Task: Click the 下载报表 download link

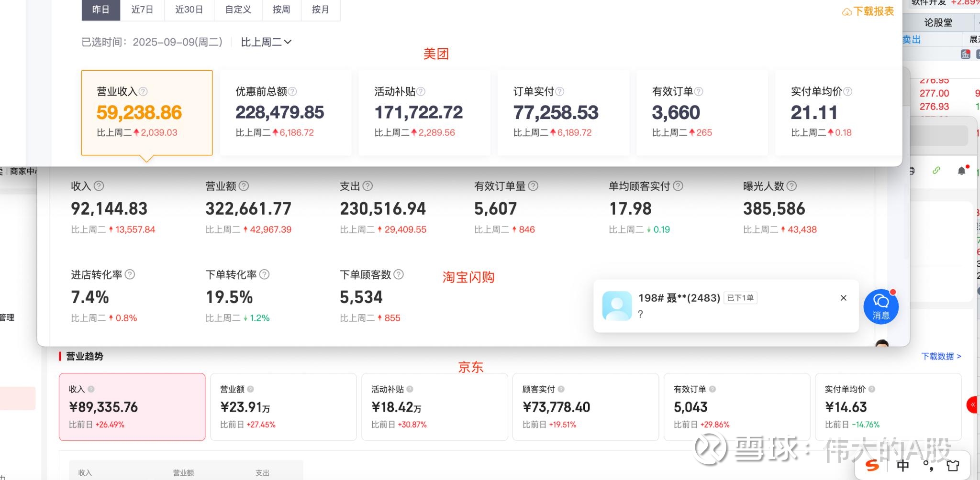Action: 869,11
